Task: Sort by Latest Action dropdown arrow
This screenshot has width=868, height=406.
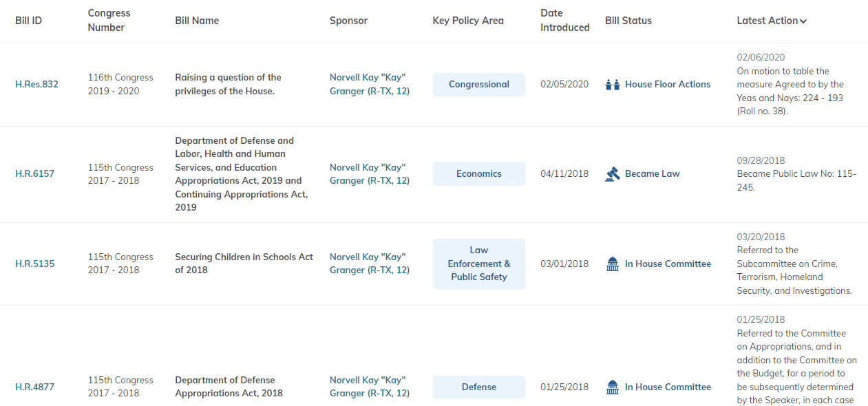Action: pos(803,21)
